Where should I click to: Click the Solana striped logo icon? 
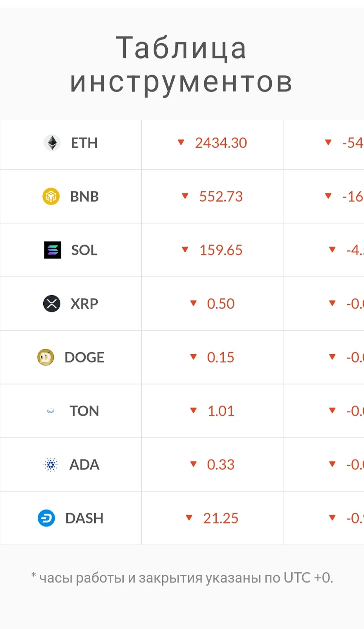click(x=53, y=250)
